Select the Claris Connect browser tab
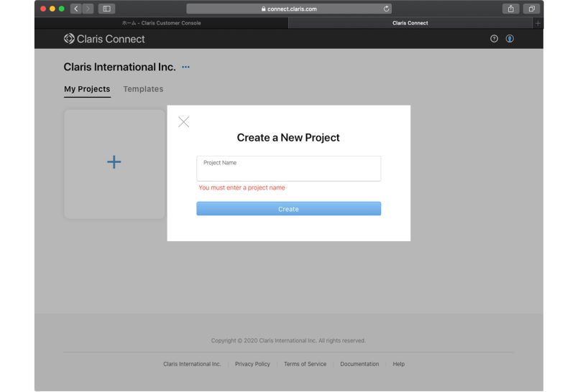 (x=410, y=23)
